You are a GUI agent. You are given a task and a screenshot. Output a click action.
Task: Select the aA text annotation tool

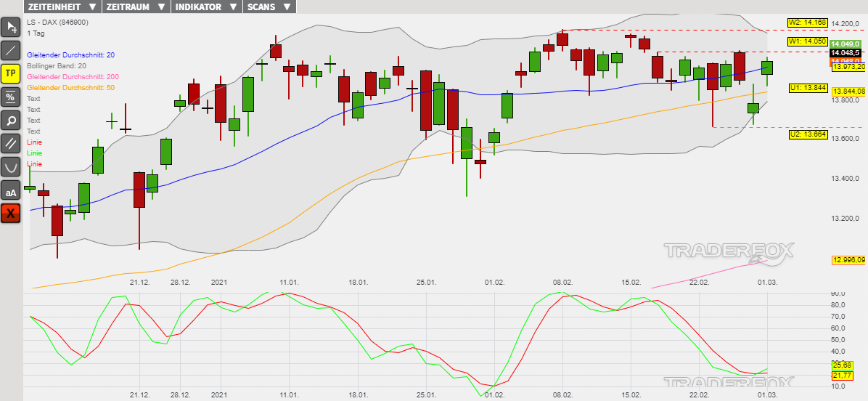pos(11,190)
